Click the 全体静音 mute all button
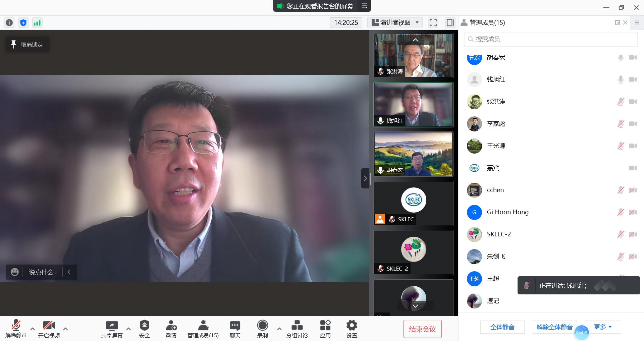The image size is (644, 341). 502,327
